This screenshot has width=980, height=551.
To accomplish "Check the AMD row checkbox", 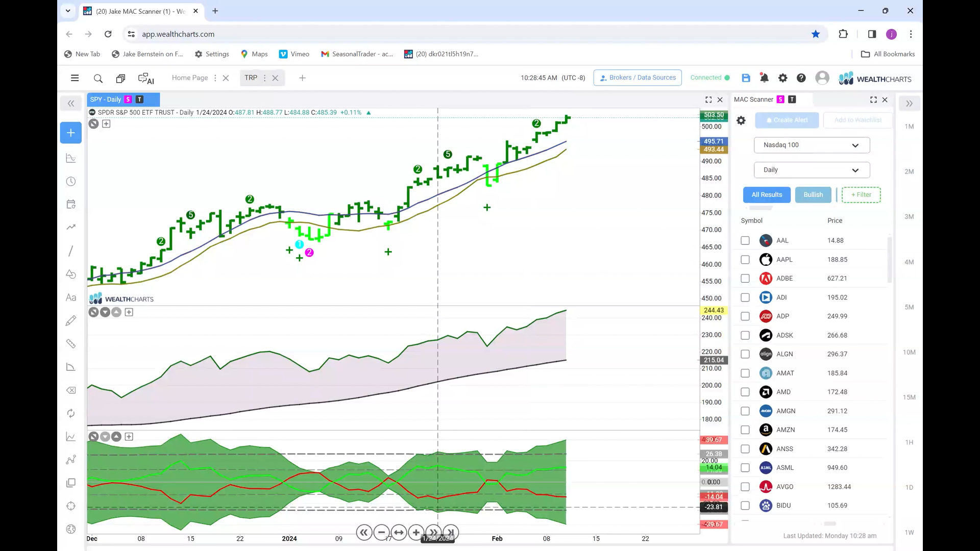I will (745, 392).
